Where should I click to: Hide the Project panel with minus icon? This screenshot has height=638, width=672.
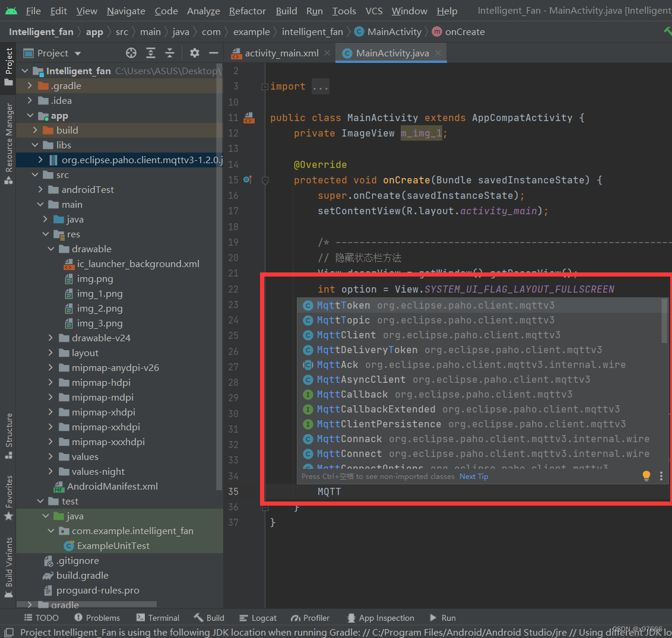pos(214,53)
